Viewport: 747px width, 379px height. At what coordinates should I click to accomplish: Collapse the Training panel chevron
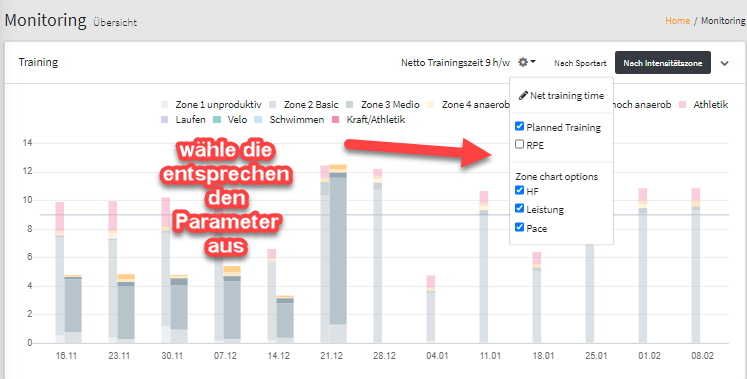click(725, 63)
